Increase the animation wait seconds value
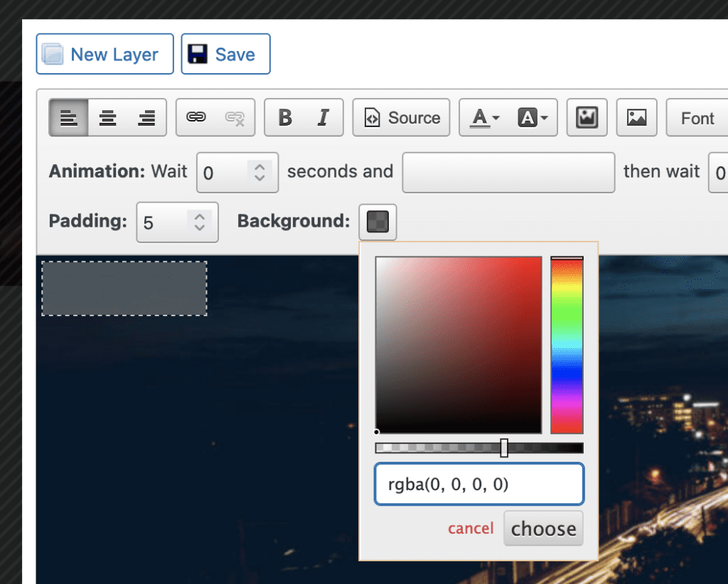This screenshot has height=584, width=728. tap(259, 168)
